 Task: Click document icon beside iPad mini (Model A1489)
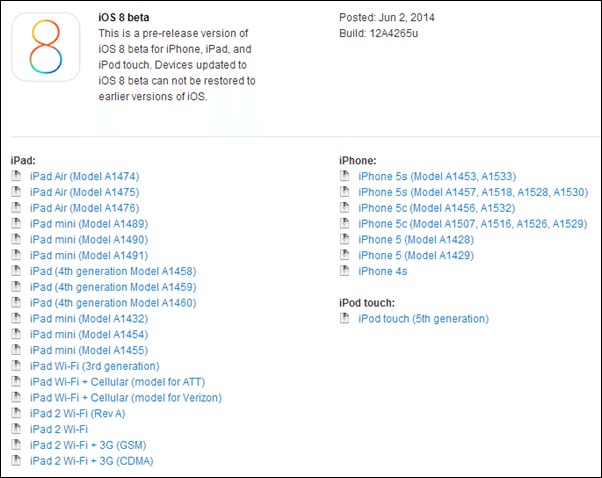click(16, 224)
